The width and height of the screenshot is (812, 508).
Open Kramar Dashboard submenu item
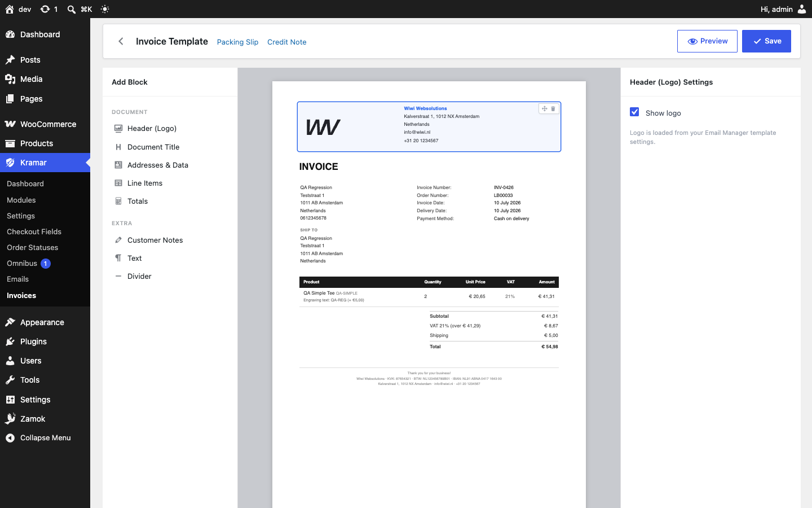(x=25, y=183)
